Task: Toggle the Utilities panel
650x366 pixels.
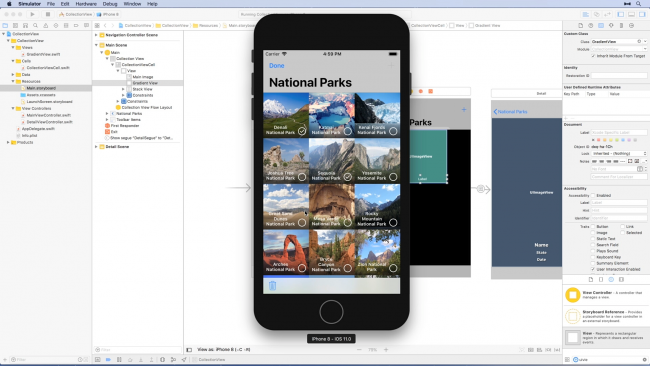Action: pos(642,15)
